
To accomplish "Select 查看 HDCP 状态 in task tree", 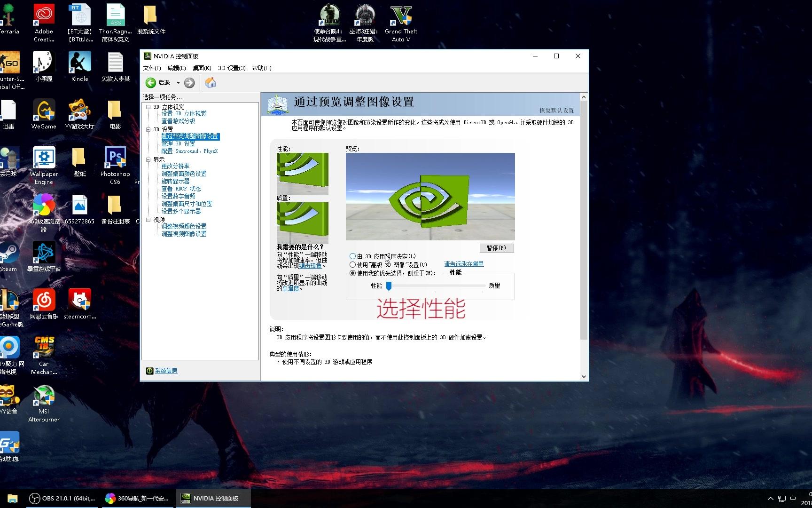I will coord(181,189).
